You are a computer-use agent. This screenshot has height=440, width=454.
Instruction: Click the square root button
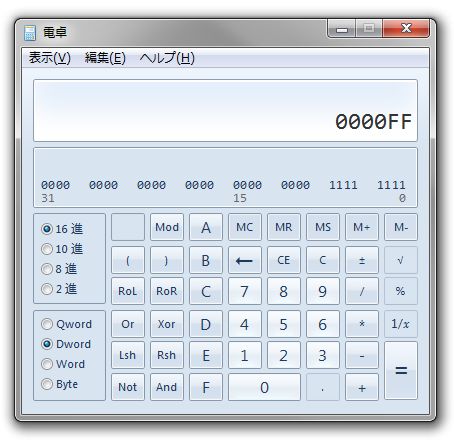(x=401, y=260)
